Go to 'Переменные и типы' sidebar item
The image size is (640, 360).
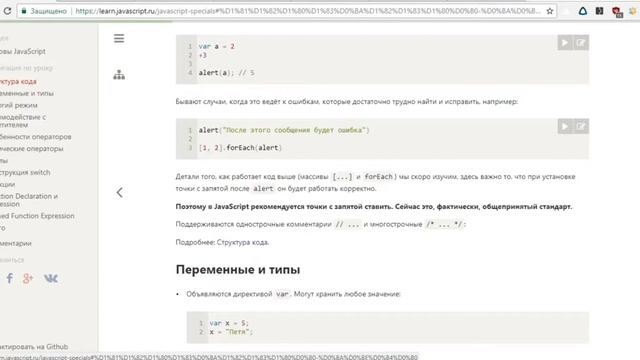27,93
